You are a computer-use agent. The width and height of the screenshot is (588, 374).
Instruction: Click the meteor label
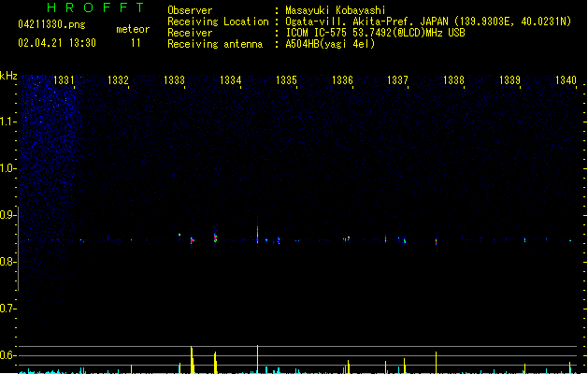click(133, 29)
